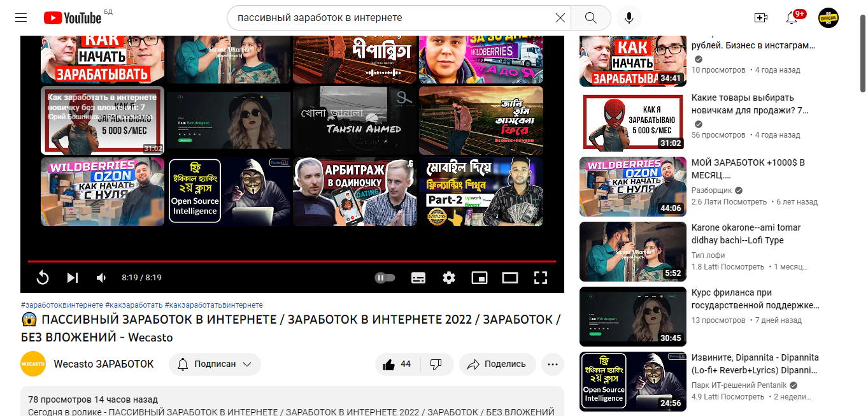Clear the search query with the X
Image resolution: width=868 pixels, height=416 pixels.
click(x=560, y=18)
